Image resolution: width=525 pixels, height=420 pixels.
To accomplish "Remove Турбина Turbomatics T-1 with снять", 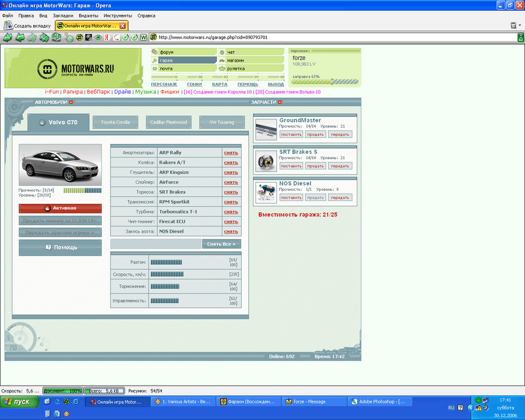I will pos(231,212).
